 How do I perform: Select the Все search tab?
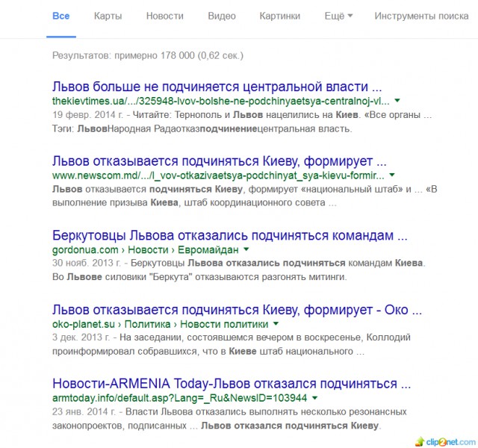click(x=61, y=16)
